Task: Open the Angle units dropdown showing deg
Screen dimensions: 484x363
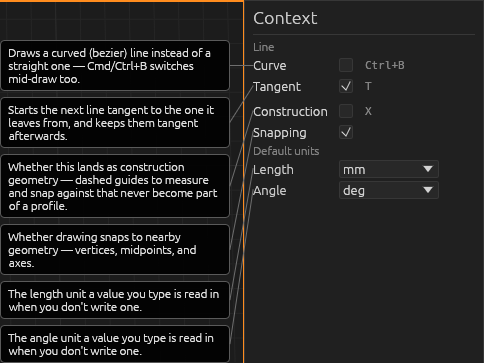Action: click(389, 190)
